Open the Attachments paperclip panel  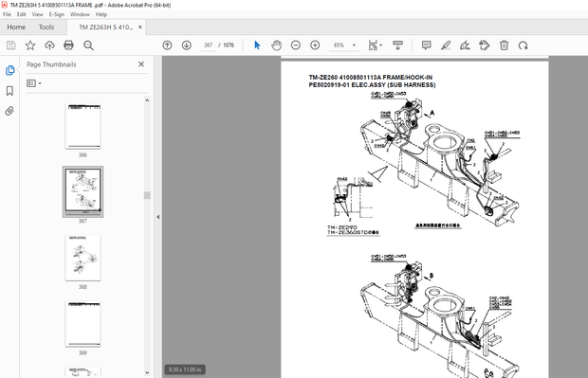pos(9,111)
